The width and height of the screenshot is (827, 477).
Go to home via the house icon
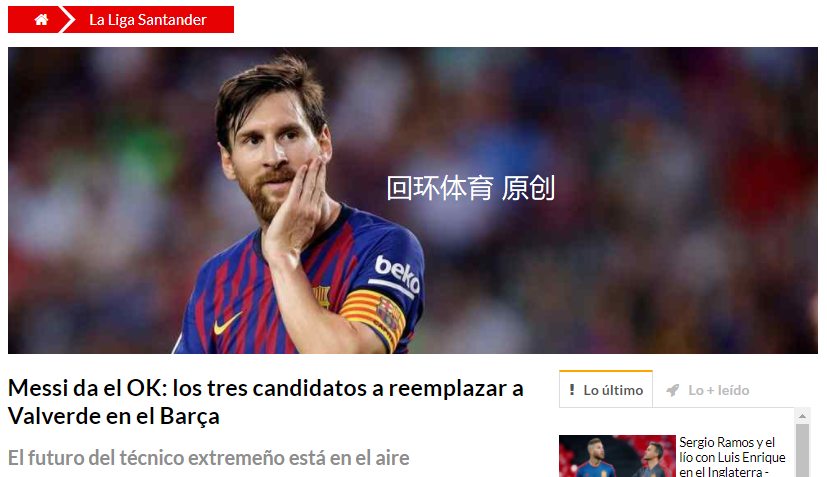[x=41, y=20]
